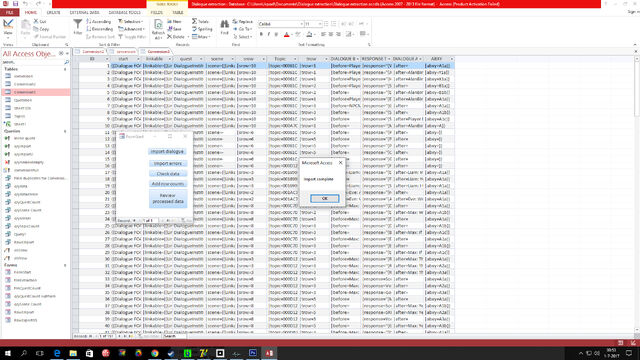Open the Selection filter dropdown
This screenshot has width=640, height=360.
(x=131, y=22)
